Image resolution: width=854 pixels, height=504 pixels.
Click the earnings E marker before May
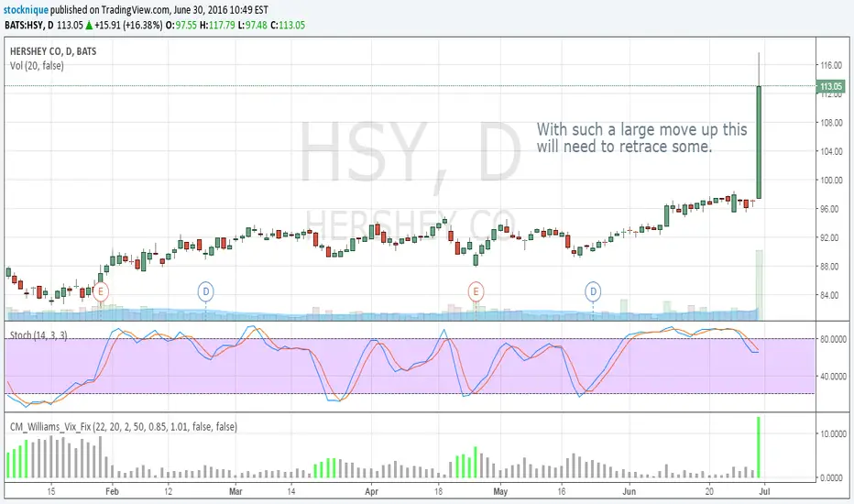click(x=476, y=292)
